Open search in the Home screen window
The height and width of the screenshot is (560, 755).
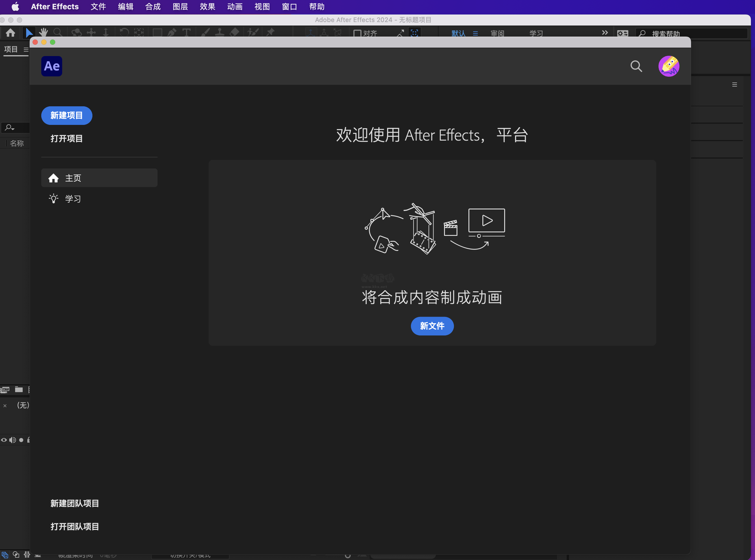636,66
